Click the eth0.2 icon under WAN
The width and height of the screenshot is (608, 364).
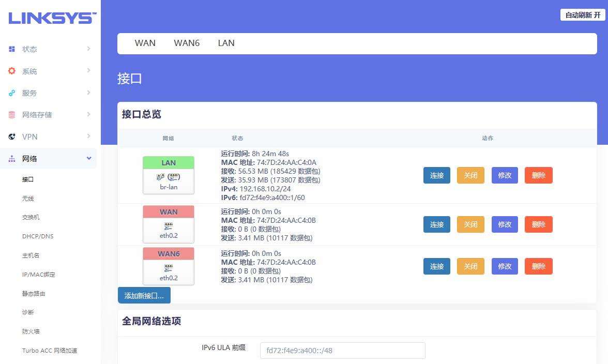tap(168, 225)
